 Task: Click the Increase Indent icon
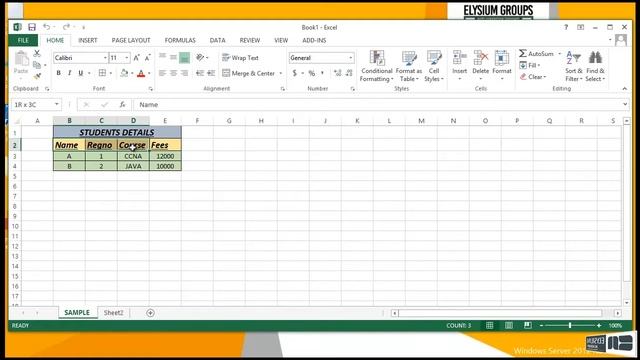(211, 73)
